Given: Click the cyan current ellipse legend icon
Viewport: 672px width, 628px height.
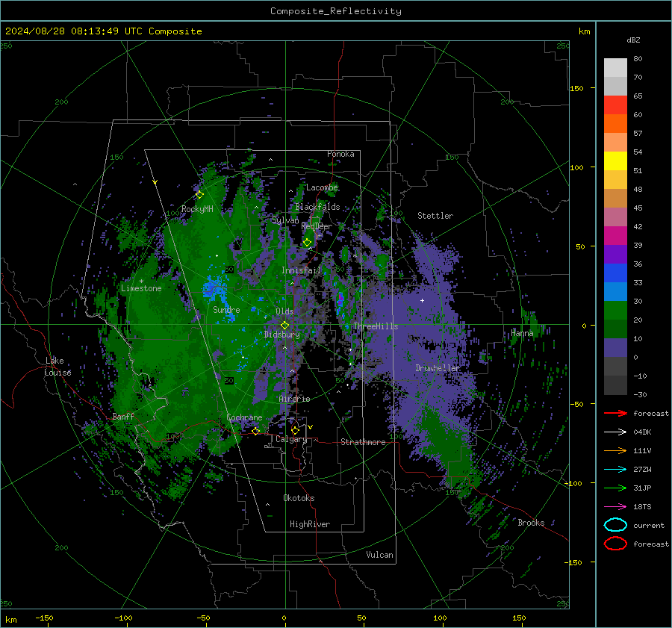Looking at the screenshot, I should [615, 525].
